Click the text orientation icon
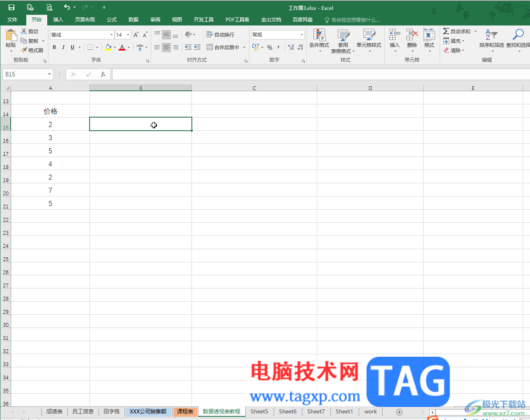 (188, 35)
